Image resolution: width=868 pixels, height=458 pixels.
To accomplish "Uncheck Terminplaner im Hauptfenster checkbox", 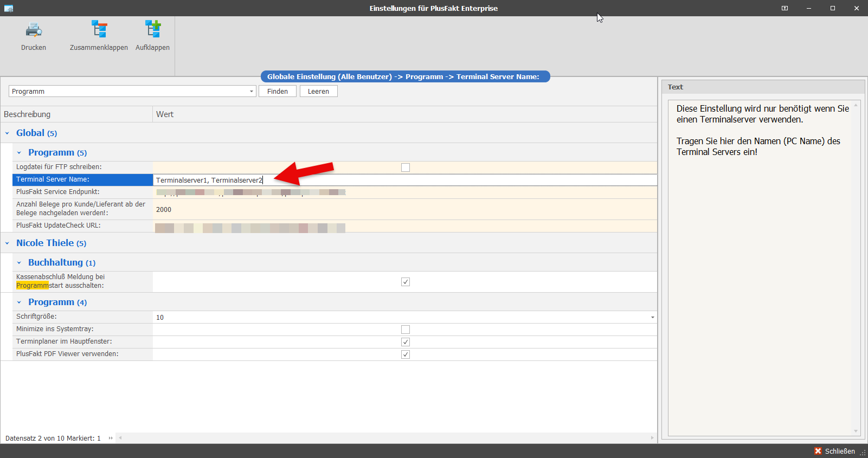I will [x=406, y=342].
